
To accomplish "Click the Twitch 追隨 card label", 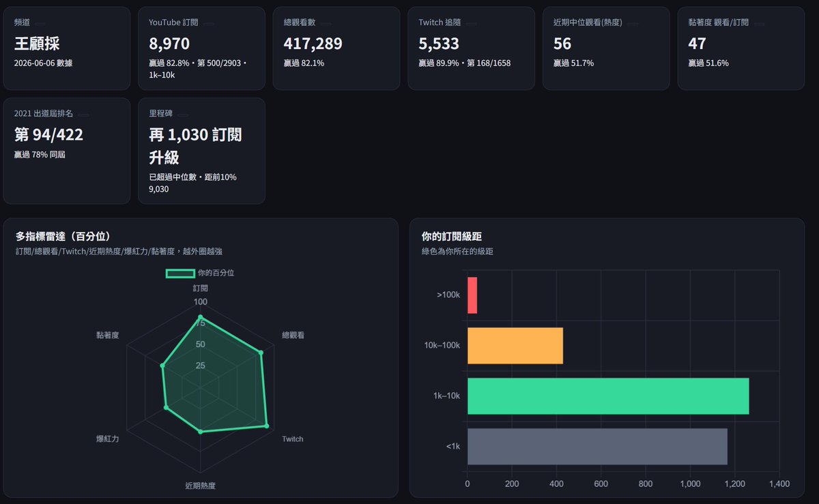I will pyautogui.click(x=441, y=23).
